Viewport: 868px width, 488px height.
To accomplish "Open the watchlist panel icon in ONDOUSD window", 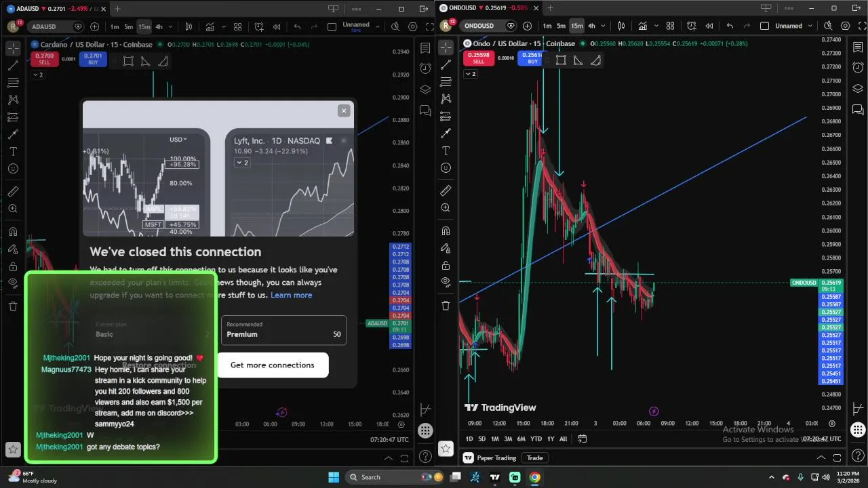I will pyautogui.click(x=858, y=47).
